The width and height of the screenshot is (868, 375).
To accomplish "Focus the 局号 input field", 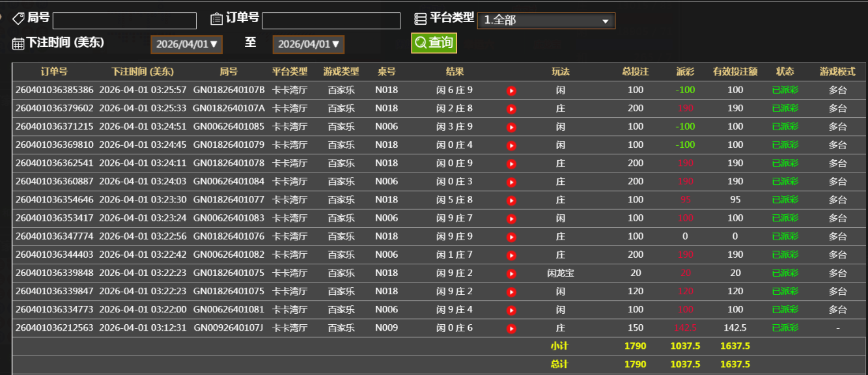I will click(124, 21).
